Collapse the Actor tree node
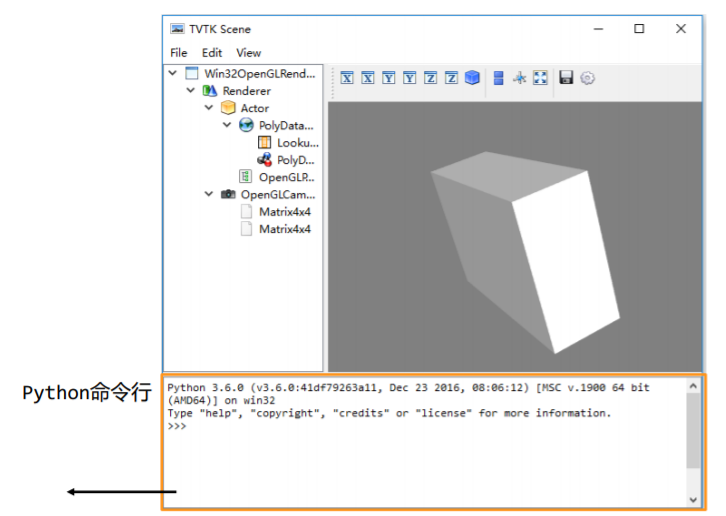The width and height of the screenshot is (726, 516). 209,108
